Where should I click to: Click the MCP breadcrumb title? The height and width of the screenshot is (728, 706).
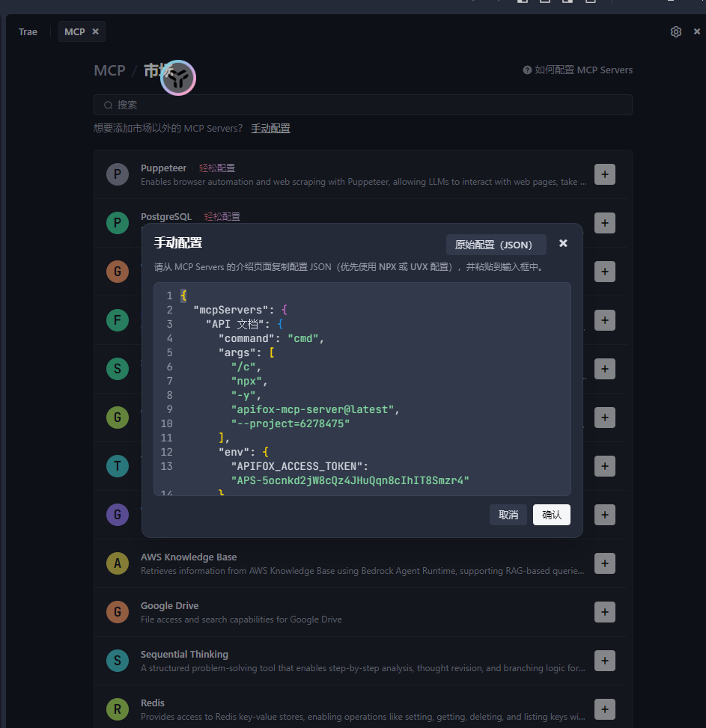[109, 70]
